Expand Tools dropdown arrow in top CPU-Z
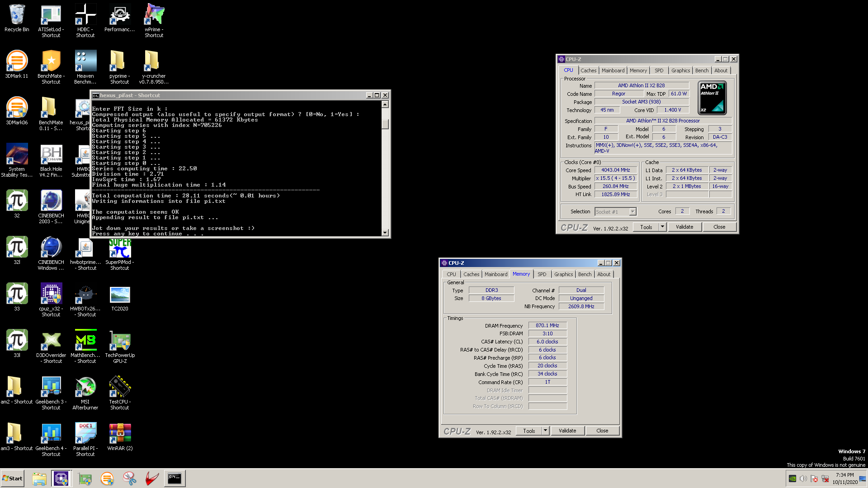This screenshot has height=488, width=868. coord(662,227)
